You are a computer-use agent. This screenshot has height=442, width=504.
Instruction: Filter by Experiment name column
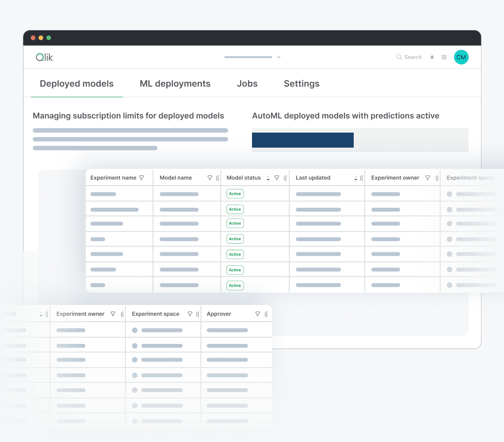pos(141,178)
